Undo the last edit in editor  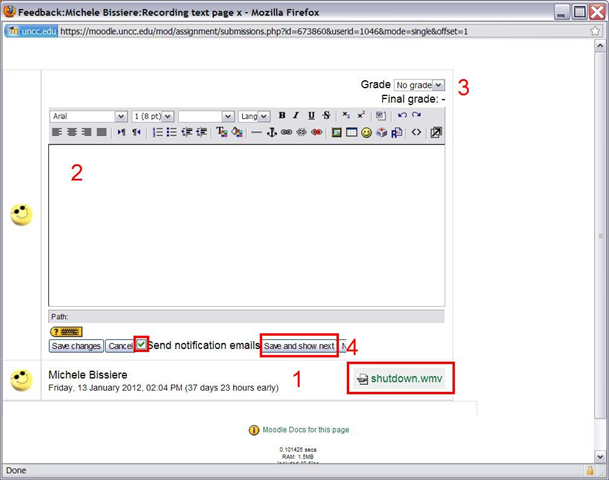(401, 116)
